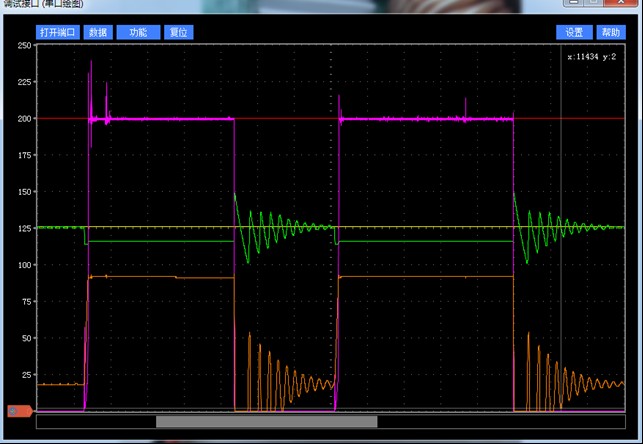The image size is (643, 444).
Task: Minimize the serial plot window
Action: (574, 2)
